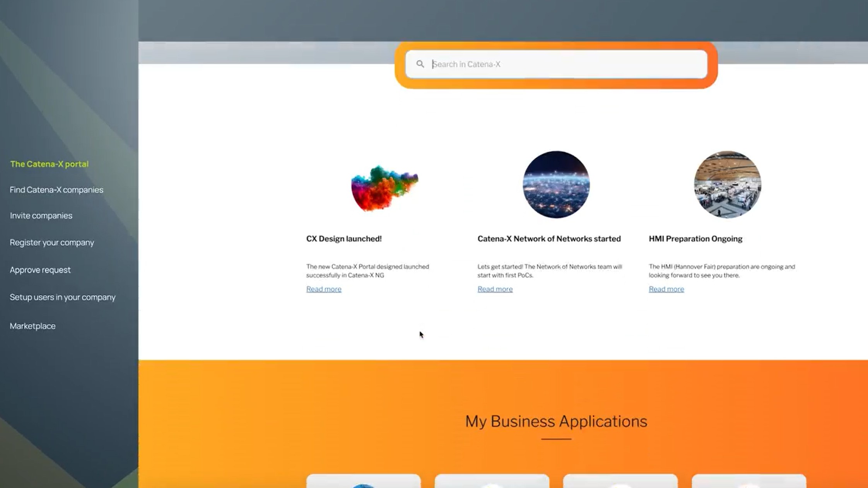Click the search magnifier icon
The height and width of the screenshot is (488, 868).
420,64
